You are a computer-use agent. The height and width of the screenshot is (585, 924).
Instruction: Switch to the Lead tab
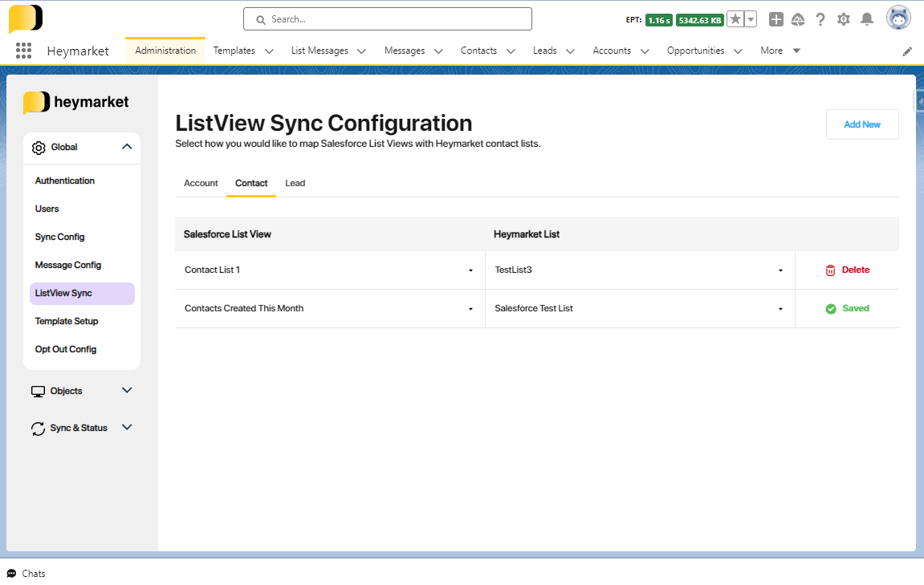click(295, 183)
